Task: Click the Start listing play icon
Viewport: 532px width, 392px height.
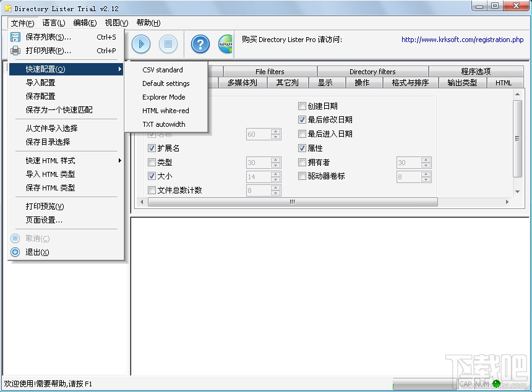Action: [x=140, y=44]
